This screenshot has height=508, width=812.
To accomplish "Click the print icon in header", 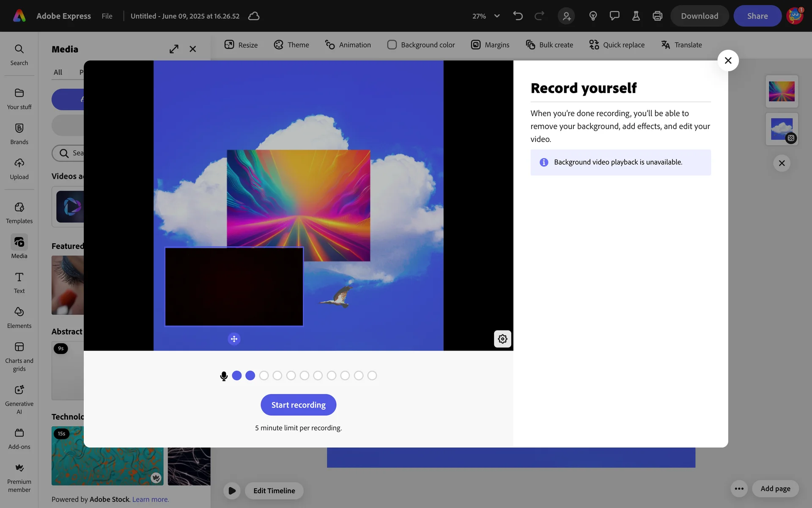I will pos(657,16).
